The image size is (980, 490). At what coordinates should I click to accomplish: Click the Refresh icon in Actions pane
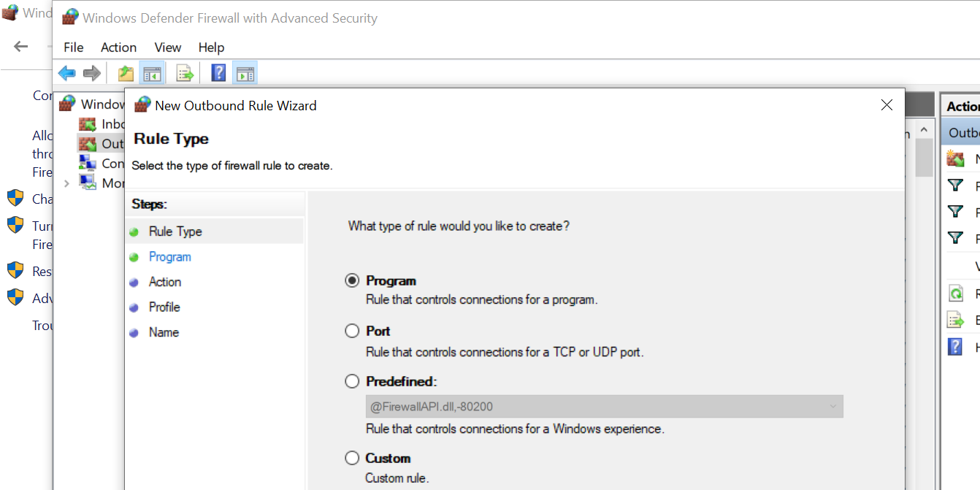tap(955, 294)
